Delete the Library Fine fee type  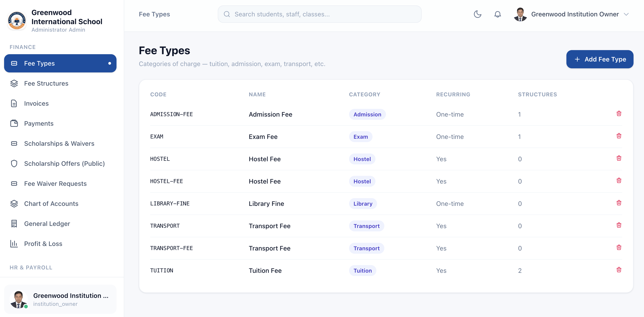point(619,203)
